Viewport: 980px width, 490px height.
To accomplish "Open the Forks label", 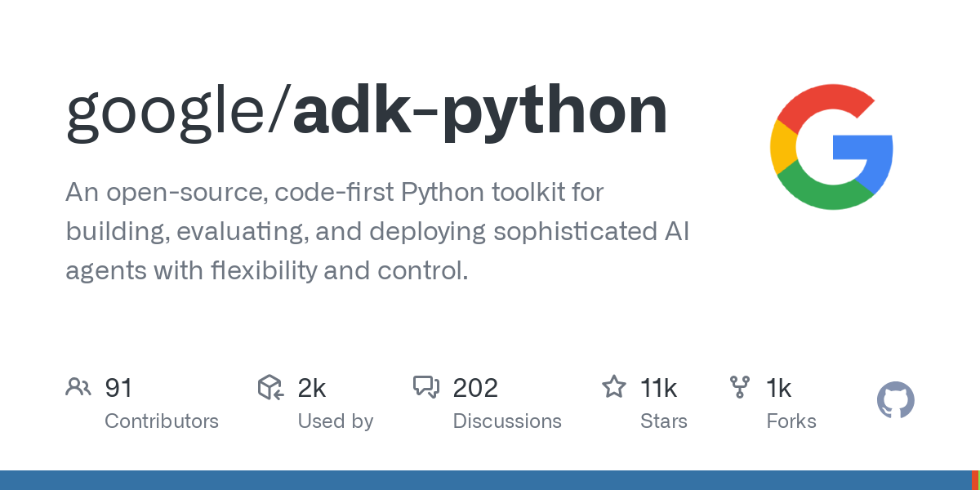I will point(791,421).
